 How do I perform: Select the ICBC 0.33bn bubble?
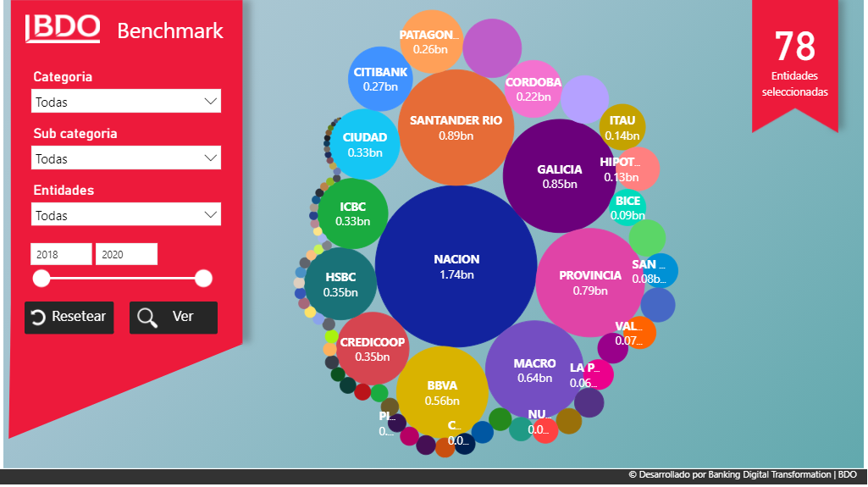point(352,213)
